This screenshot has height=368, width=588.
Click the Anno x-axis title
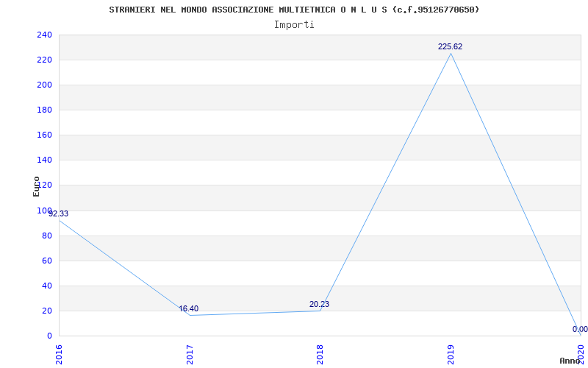(570, 361)
